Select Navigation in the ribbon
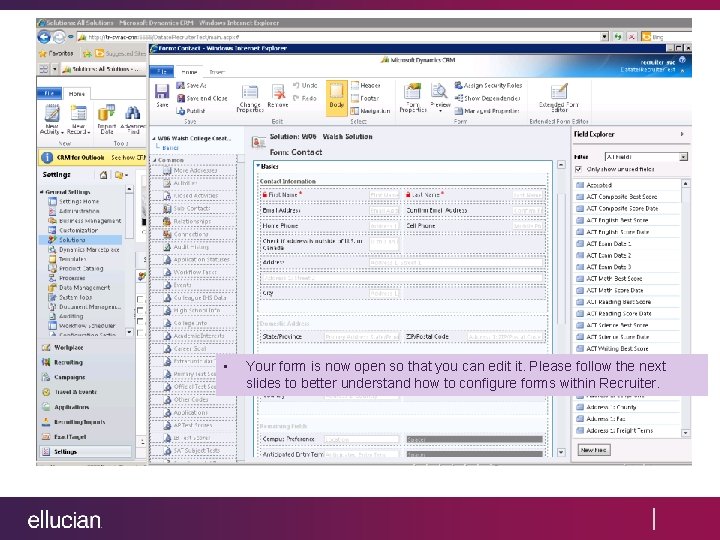The width and height of the screenshot is (720, 540). point(370,111)
